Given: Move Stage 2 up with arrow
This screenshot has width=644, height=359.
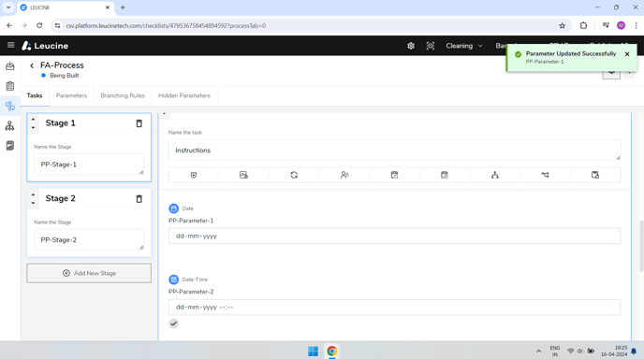Looking at the screenshot, I should tap(34, 194).
